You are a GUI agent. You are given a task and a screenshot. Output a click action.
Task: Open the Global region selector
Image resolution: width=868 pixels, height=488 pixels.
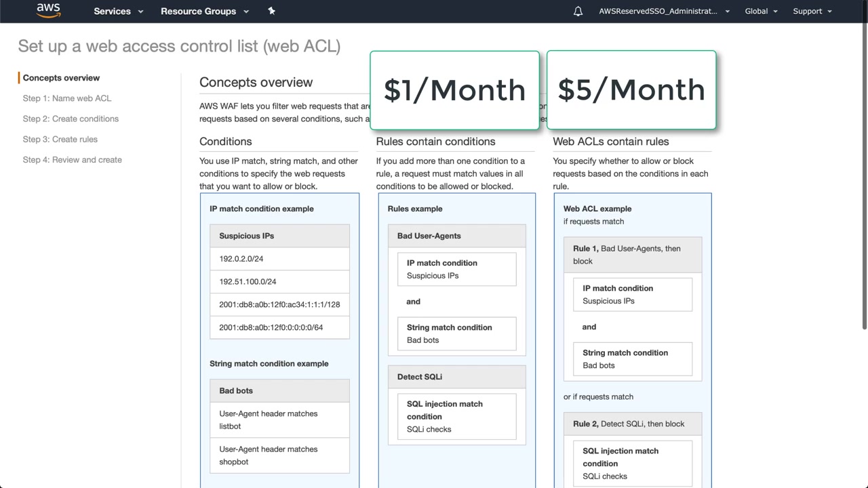[761, 12]
